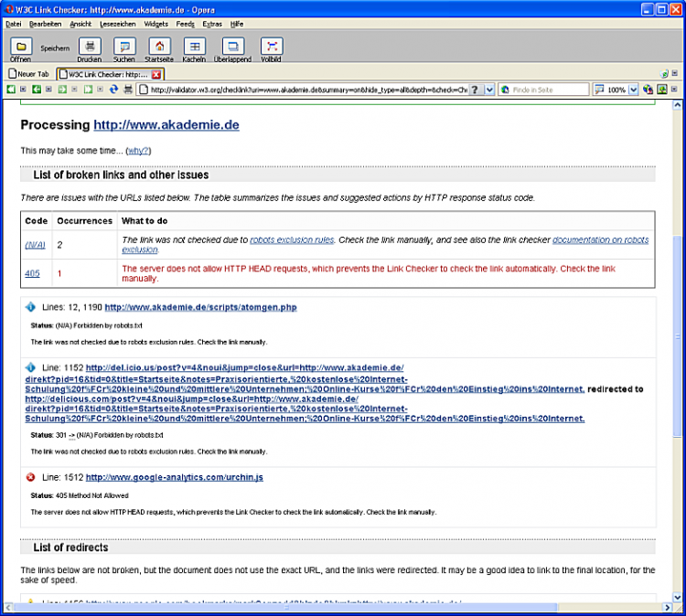686x616 pixels.
Task: Click the reload page icon
Action: [x=114, y=90]
